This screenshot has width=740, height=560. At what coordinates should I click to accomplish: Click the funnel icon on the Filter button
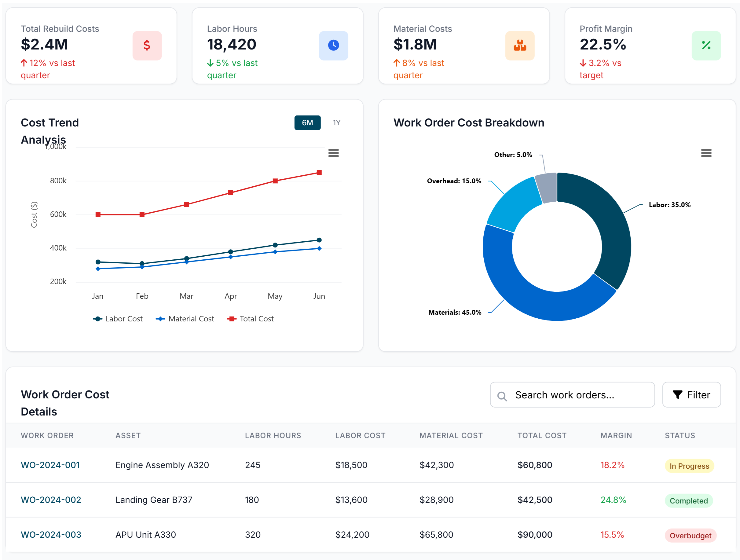click(x=678, y=395)
